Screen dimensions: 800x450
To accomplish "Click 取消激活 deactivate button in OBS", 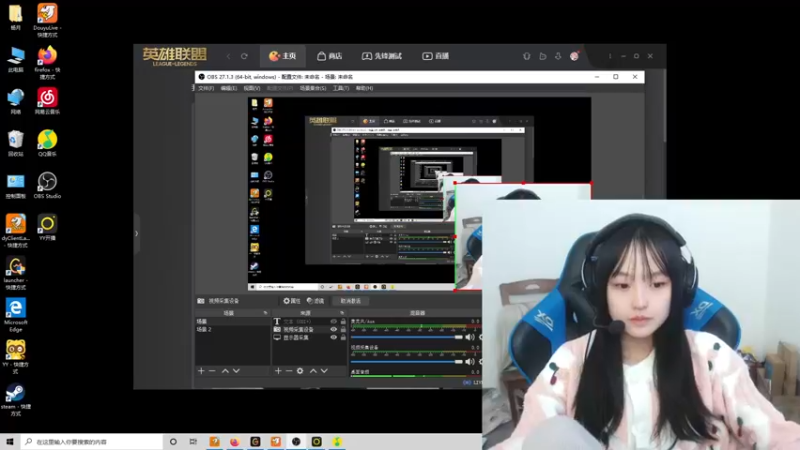I will coord(351,301).
